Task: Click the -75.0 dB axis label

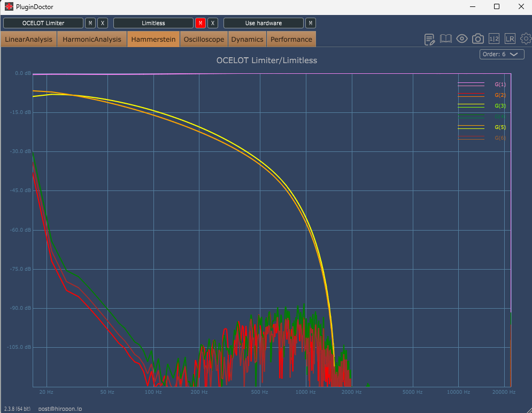Action: [20, 269]
